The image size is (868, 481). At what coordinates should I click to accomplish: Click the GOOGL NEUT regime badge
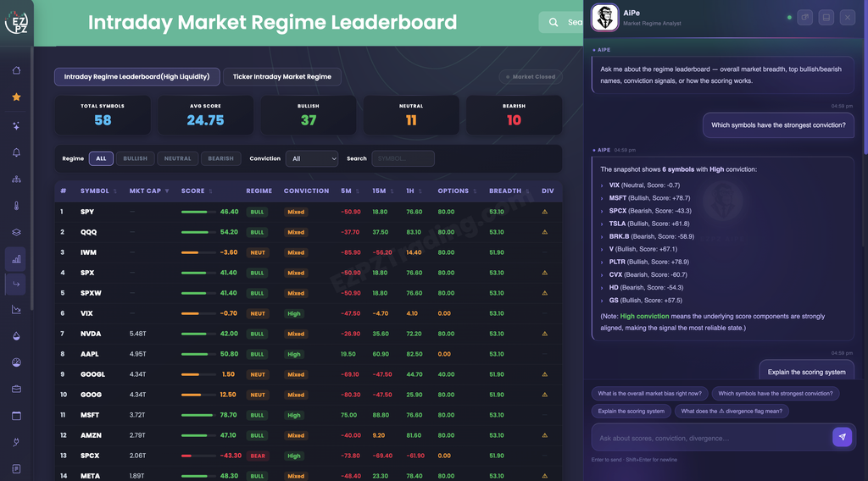(258, 375)
